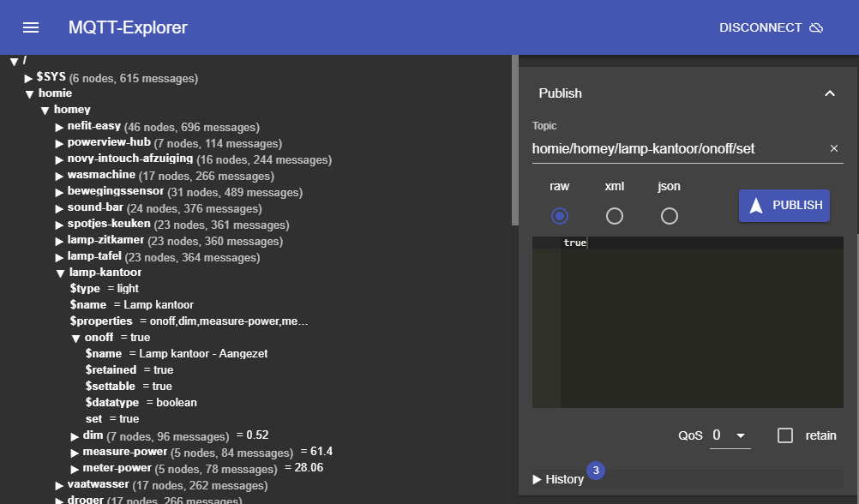Viewport: 859px width, 504px height.
Task: Open the hamburger menu
Action: click(31, 27)
